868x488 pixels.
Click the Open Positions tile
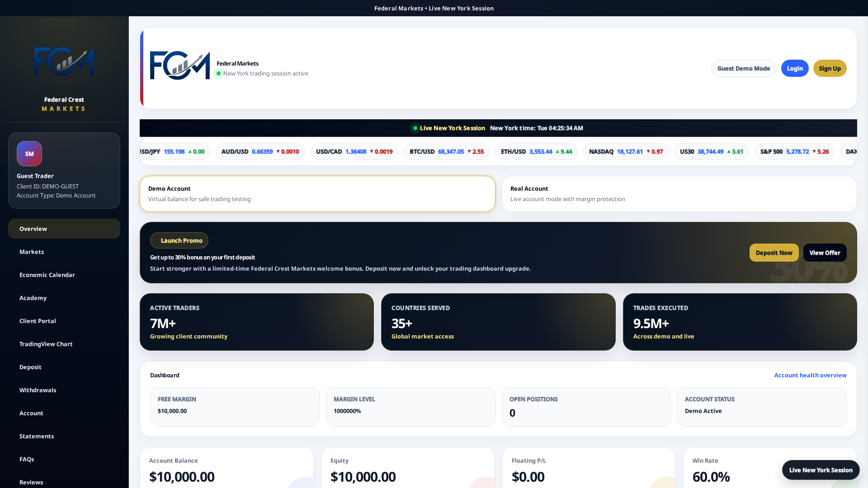coord(586,407)
